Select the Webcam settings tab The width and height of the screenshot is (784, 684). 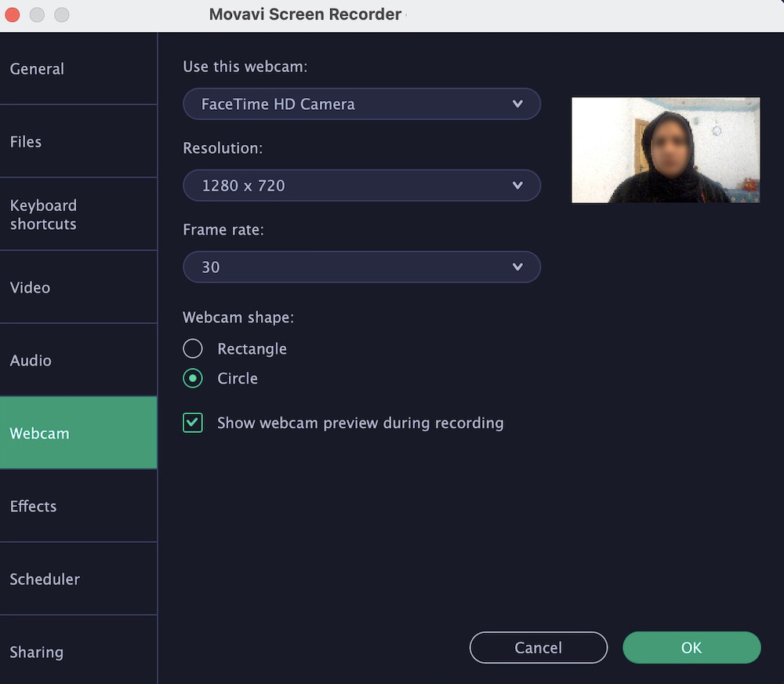click(x=78, y=433)
